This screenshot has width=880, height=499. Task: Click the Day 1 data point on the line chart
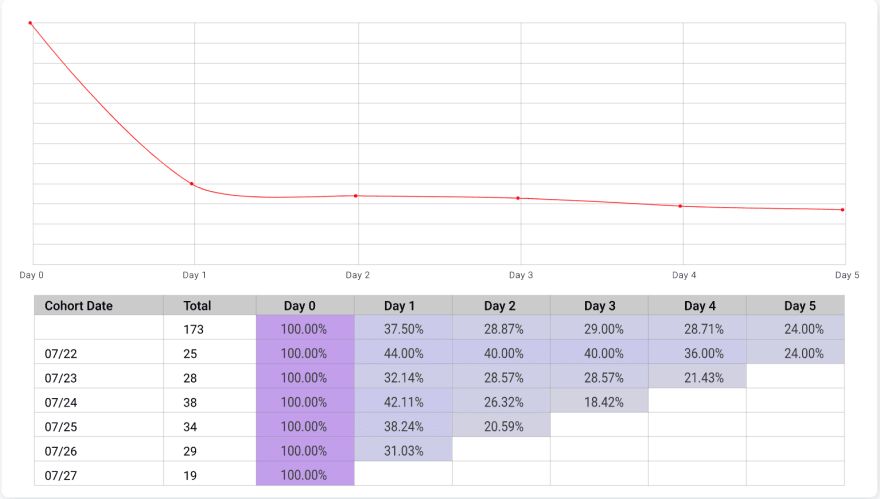pyautogui.click(x=192, y=184)
